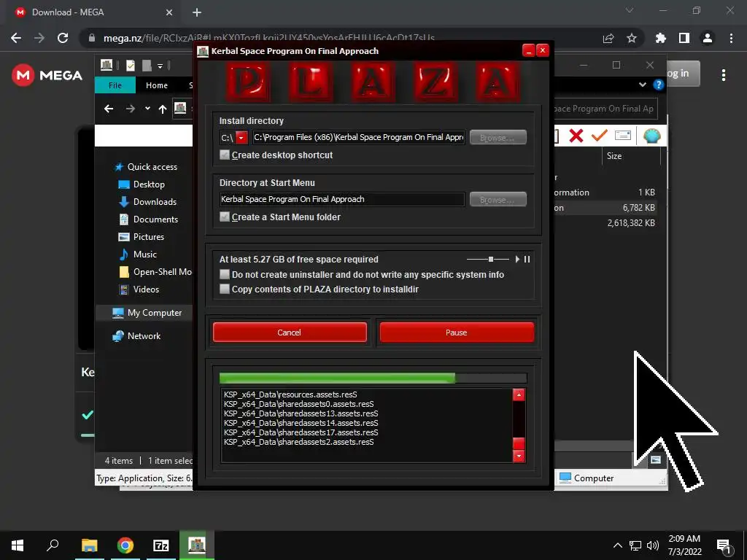Click the Properties quick access toolbar icon
The height and width of the screenshot is (560, 747).
(130, 66)
